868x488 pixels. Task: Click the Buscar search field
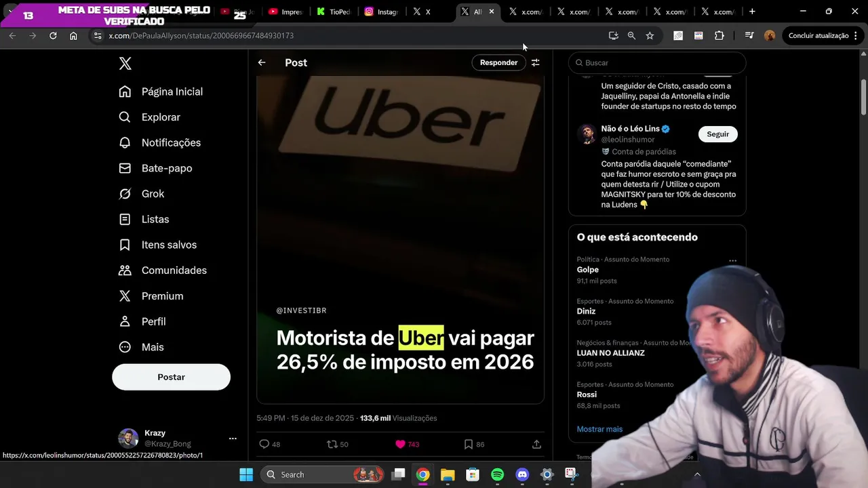(x=657, y=62)
